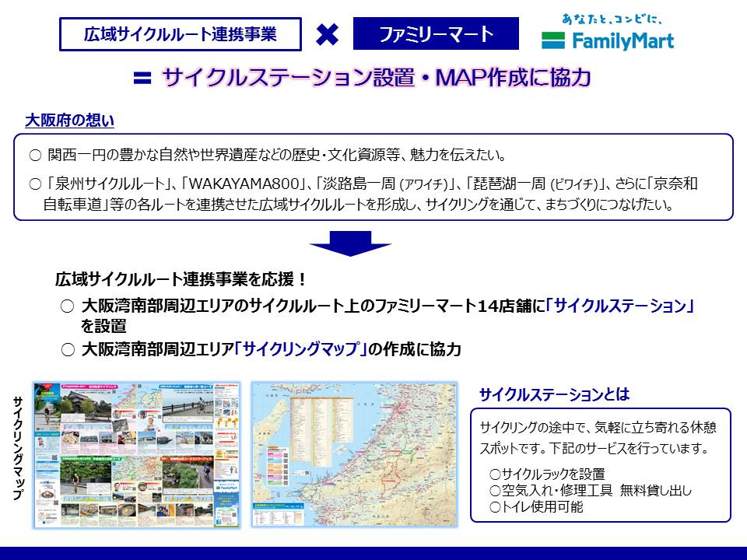Click the line starting 自転車道」等の各ルート
This screenshot has width=747, height=560.
[359, 205]
